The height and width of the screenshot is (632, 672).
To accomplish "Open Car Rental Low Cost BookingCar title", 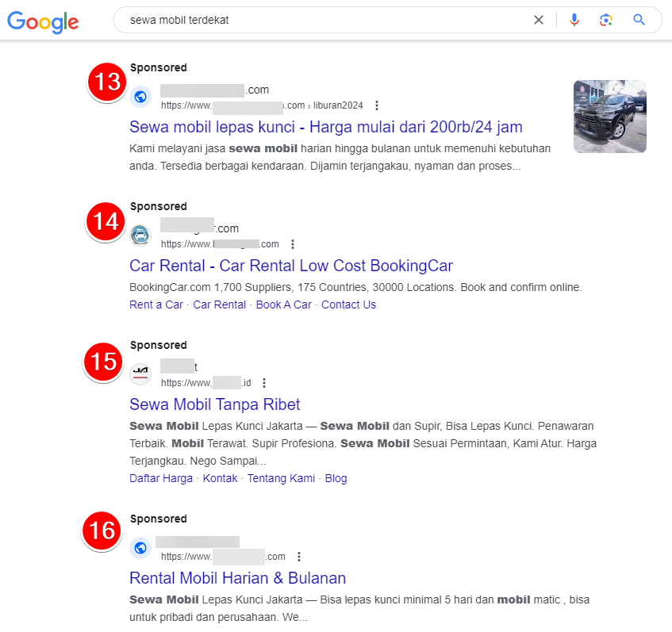I will (291, 266).
